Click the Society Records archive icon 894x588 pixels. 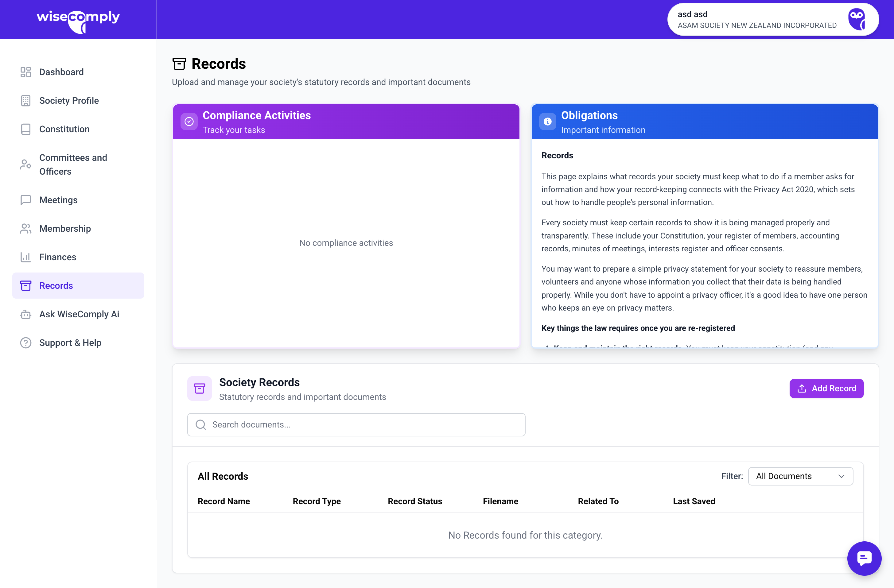click(200, 388)
